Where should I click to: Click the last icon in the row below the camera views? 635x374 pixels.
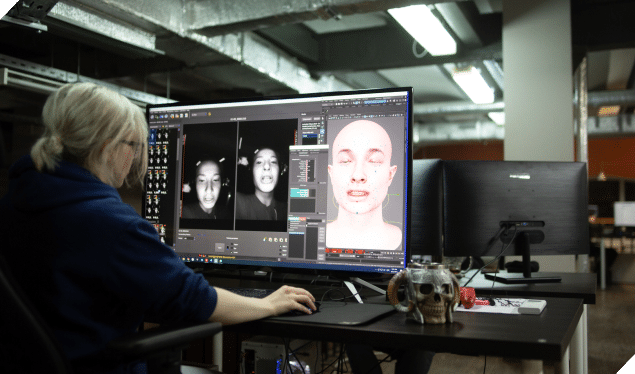coord(286,240)
